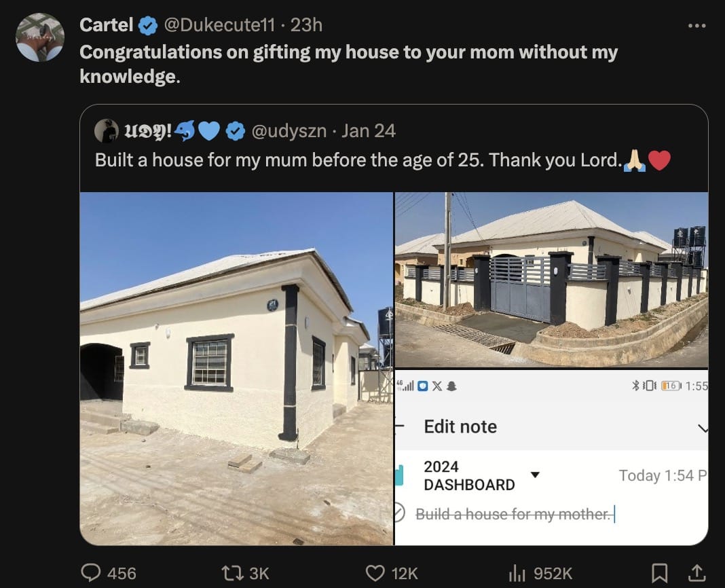The height and width of the screenshot is (588, 725).
Task: Like the tweet with heart icon
Action: tap(375, 573)
